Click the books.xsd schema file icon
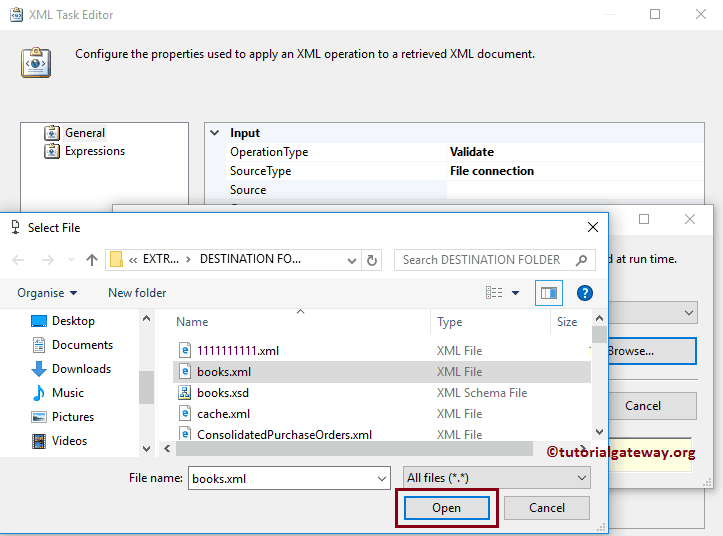Image resolution: width=723 pixels, height=536 pixels. (x=184, y=393)
